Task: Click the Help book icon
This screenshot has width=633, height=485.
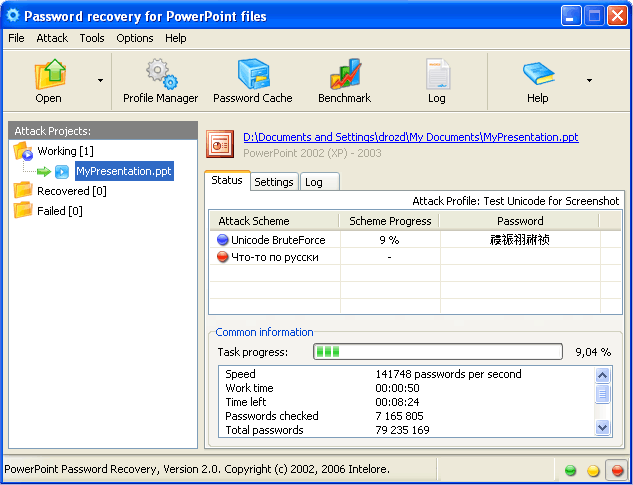Action: point(539,74)
